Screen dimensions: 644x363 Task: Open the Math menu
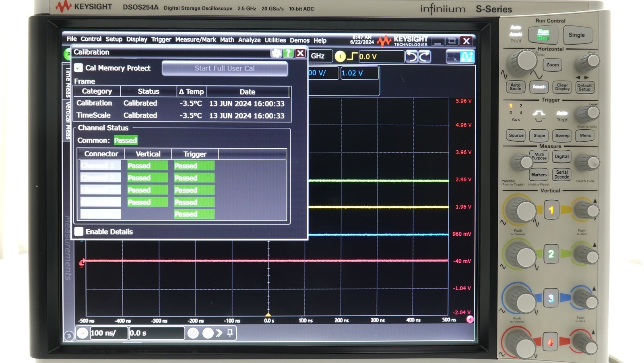[227, 40]
